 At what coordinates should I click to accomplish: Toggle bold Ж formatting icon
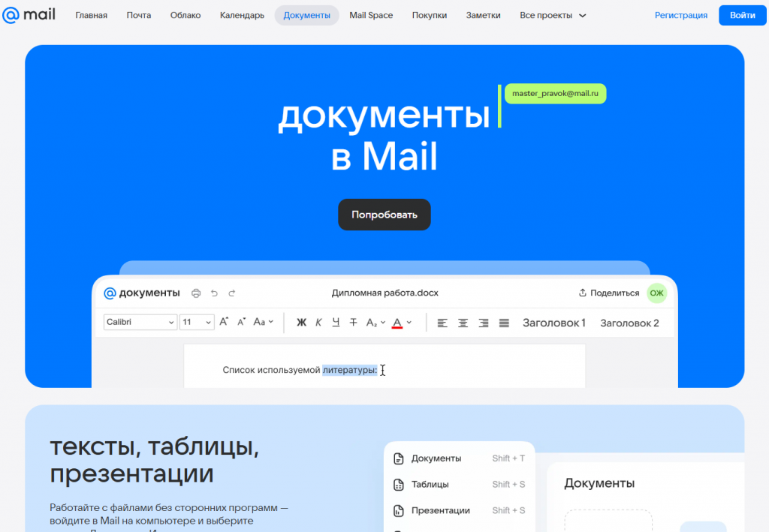click(x=301, y=323)
